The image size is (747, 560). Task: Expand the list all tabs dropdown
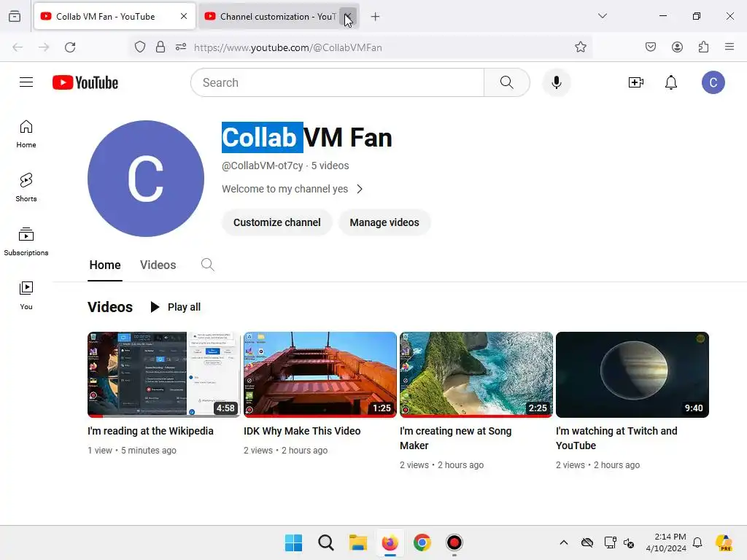click(603, 16)
